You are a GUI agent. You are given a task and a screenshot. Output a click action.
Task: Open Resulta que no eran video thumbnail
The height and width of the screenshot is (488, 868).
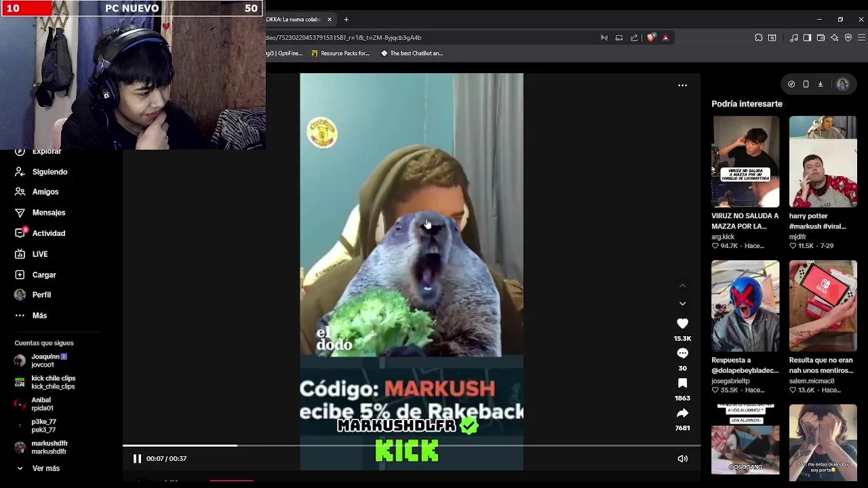823,306
